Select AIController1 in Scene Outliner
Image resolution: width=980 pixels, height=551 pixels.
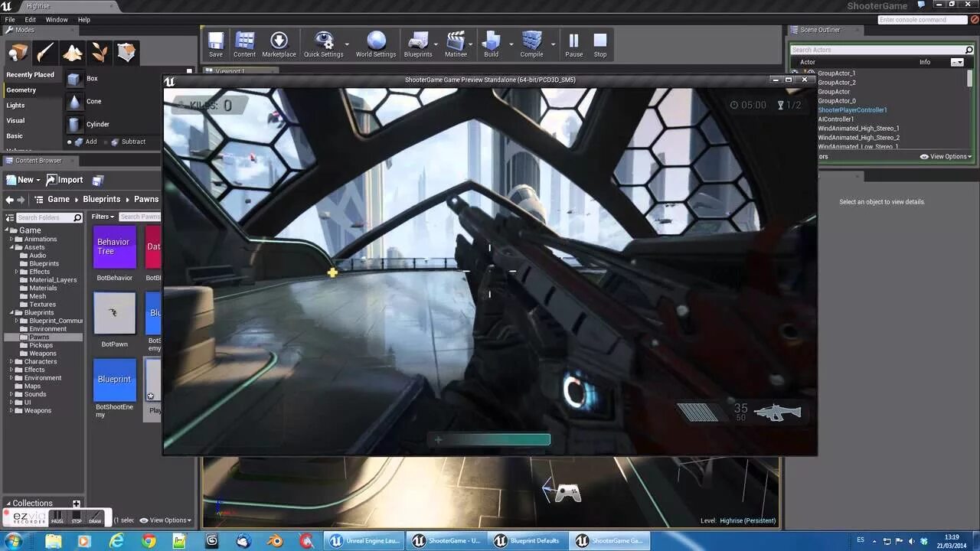(x=835, y=119)
